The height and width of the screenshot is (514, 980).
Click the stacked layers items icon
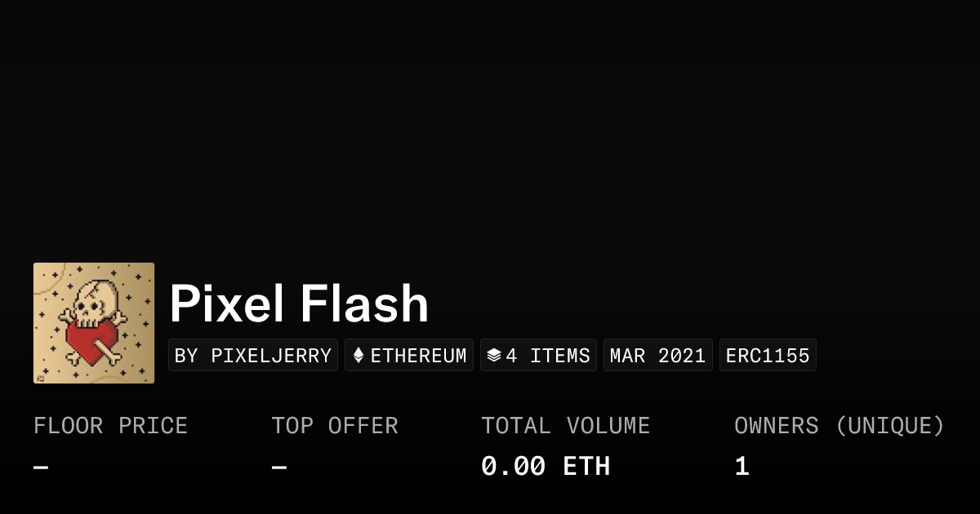click(493, 356)
